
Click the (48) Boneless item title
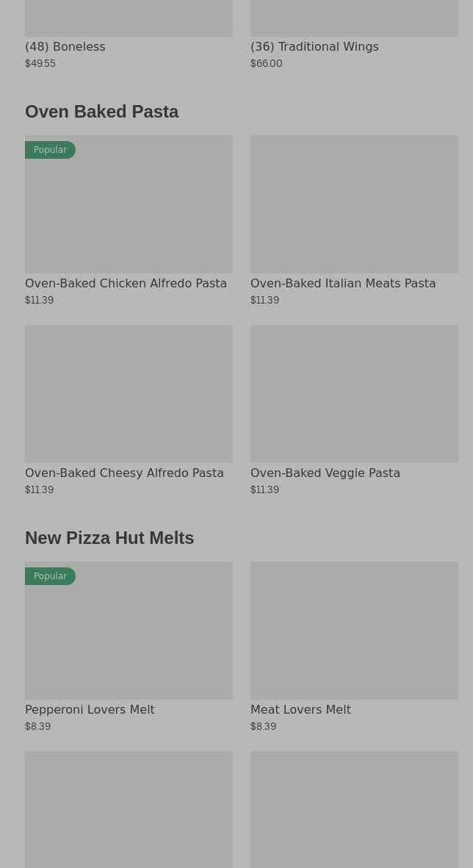[65, 46]
